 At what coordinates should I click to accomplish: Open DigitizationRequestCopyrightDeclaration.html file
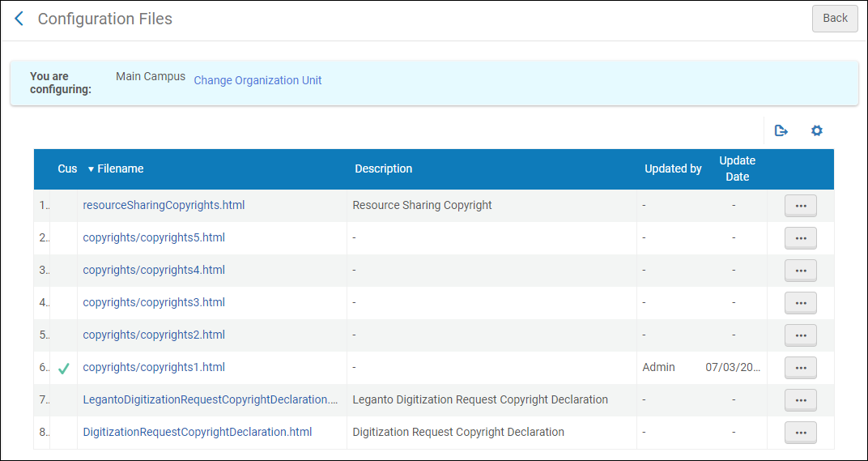198,432
